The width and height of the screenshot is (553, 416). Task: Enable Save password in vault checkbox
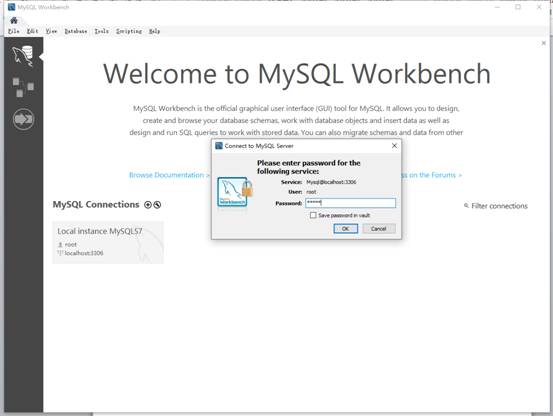click(x=313, y=215)
